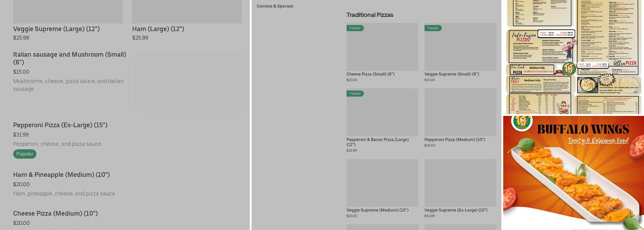The height and width of the screenshot is (230, 644).
Task: Open Veggie Supreme (Large) (12") item
Action: point(56,29)
